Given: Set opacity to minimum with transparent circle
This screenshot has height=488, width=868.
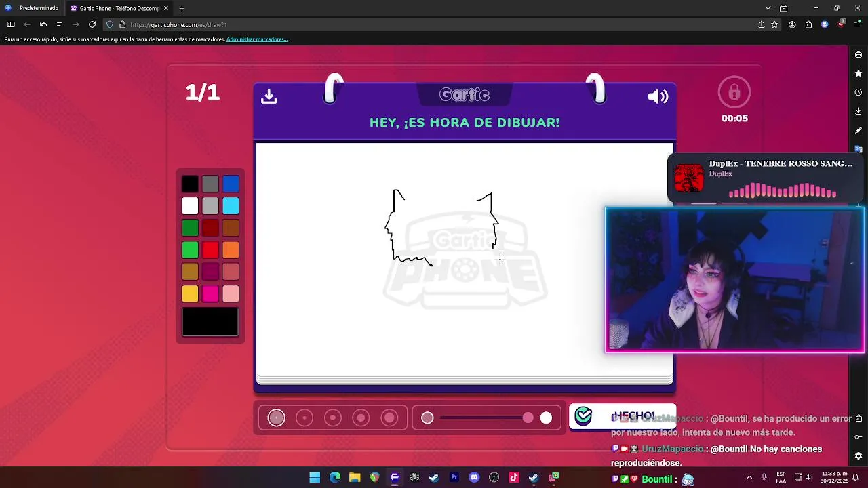Looking at the screenshot, I should (427, 418).
